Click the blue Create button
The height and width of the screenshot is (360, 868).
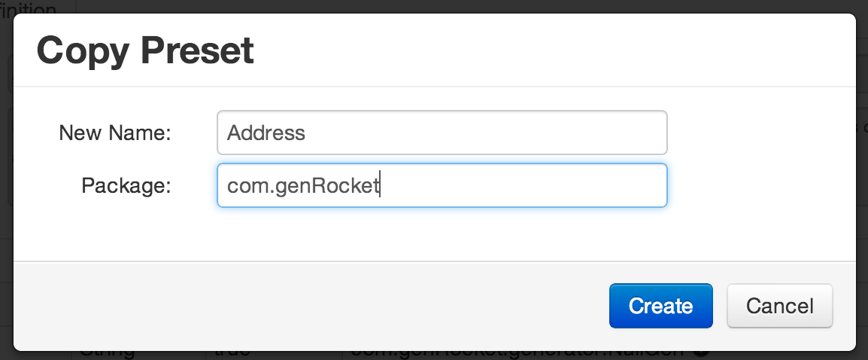coord(660,306)
